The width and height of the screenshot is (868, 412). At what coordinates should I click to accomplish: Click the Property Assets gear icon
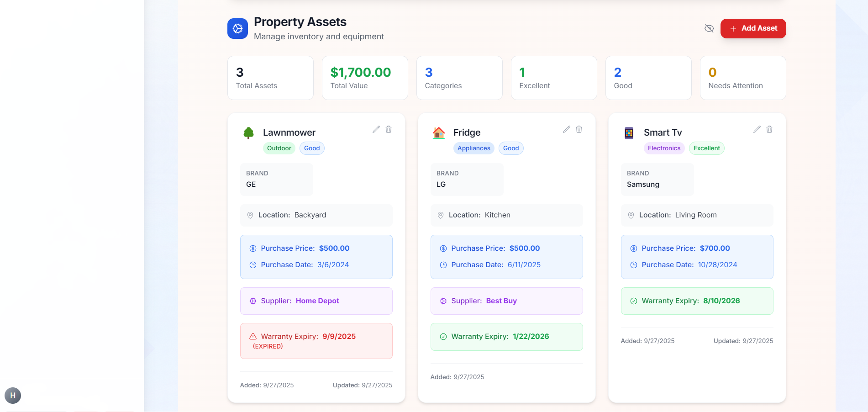pyautogui.click(x=237, y=28)
